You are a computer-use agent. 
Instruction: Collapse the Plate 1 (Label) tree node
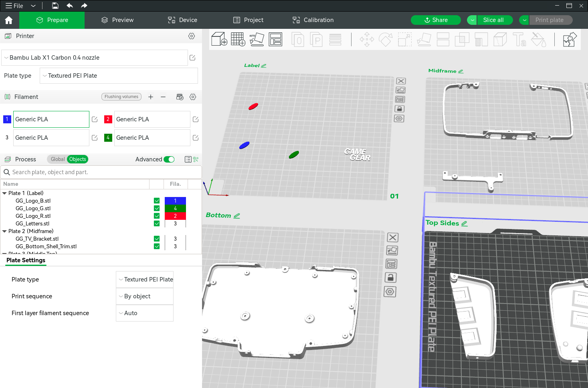[4, 193]
